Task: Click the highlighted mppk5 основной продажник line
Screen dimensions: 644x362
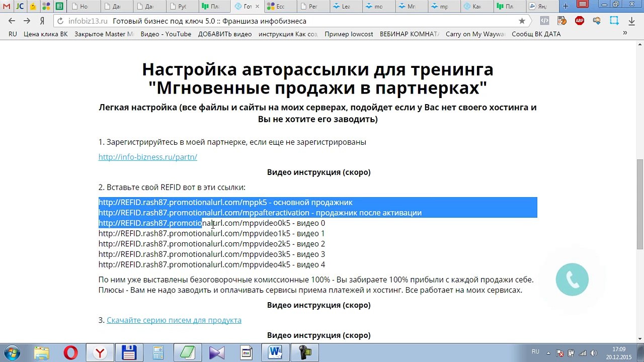Action: click(225, 202)
